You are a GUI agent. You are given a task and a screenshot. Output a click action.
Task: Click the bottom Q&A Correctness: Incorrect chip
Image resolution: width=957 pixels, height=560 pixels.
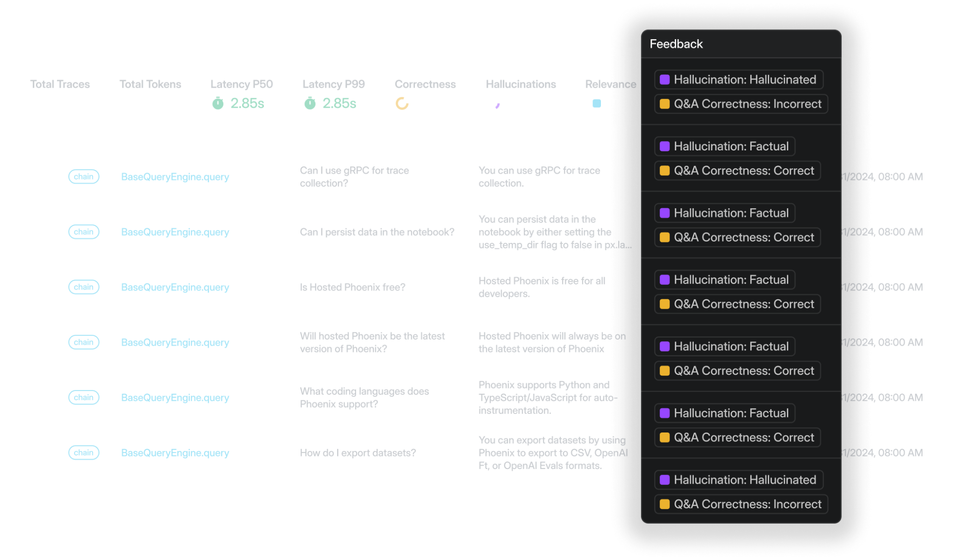pos(741,504)
